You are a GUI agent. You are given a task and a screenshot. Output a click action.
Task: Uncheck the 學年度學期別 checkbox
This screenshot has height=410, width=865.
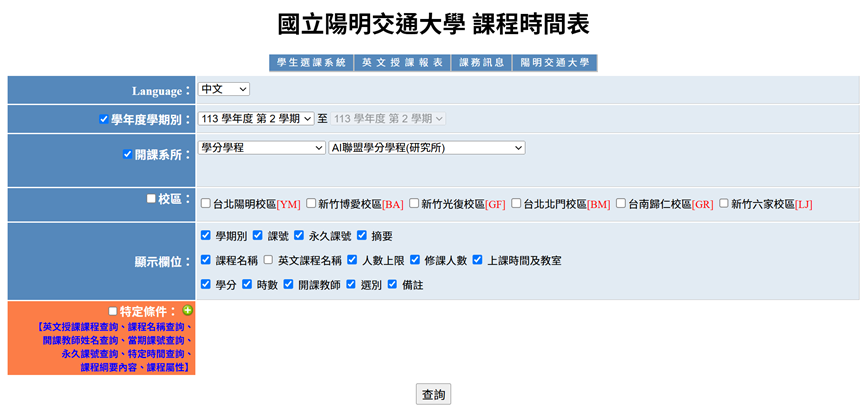coord(104,119)
